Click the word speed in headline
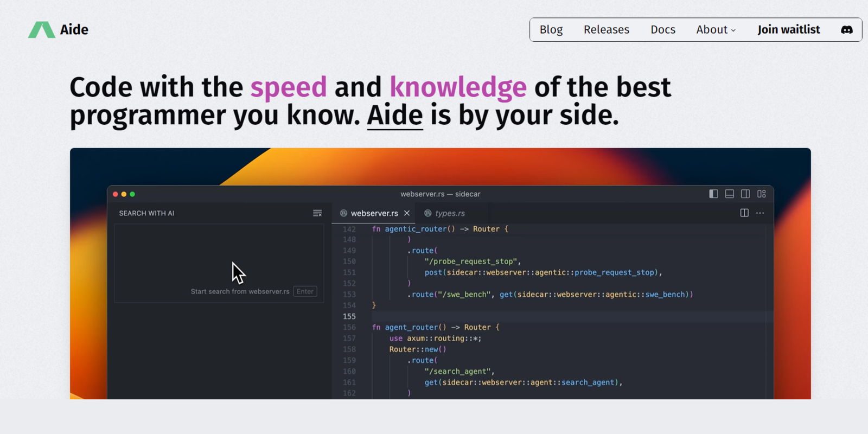Screen dimensions: 868x434 click(289, 87)
